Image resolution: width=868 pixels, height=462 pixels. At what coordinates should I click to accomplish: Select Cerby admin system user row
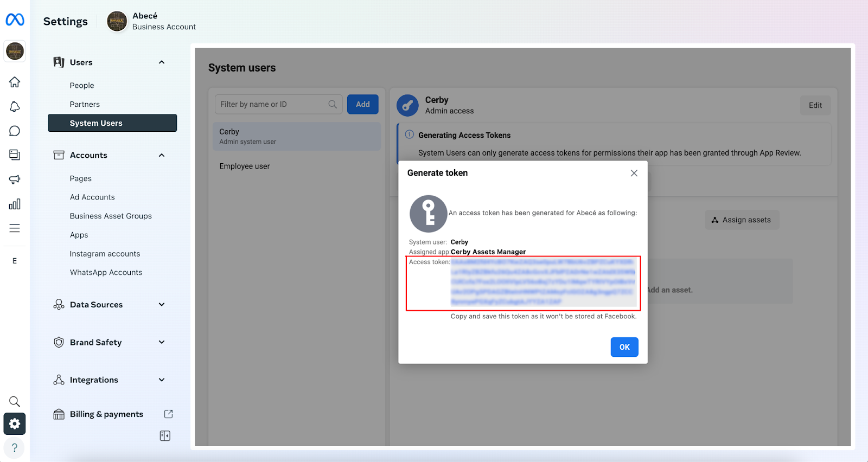pyautogui.click(x=297, y=136)
